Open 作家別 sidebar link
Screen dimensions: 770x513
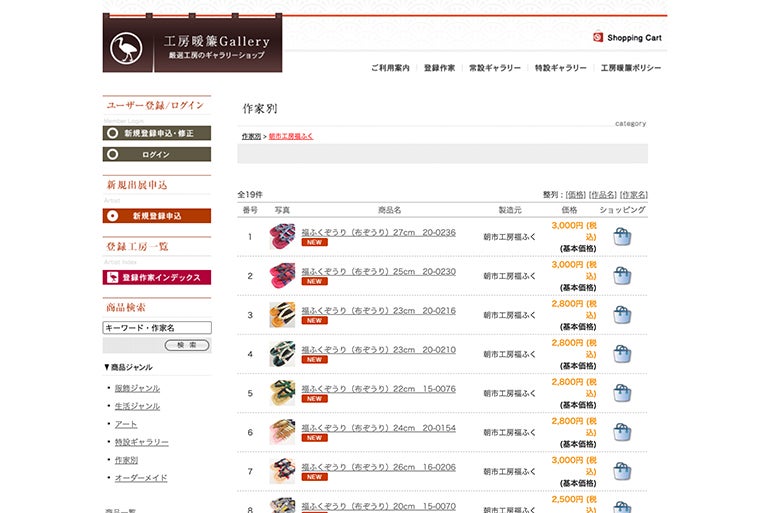click(126, 460)
